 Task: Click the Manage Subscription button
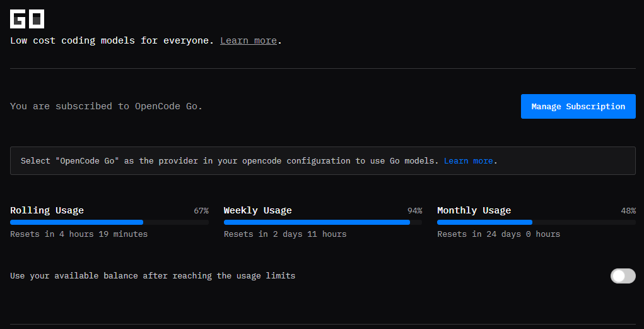coord(578,107)
